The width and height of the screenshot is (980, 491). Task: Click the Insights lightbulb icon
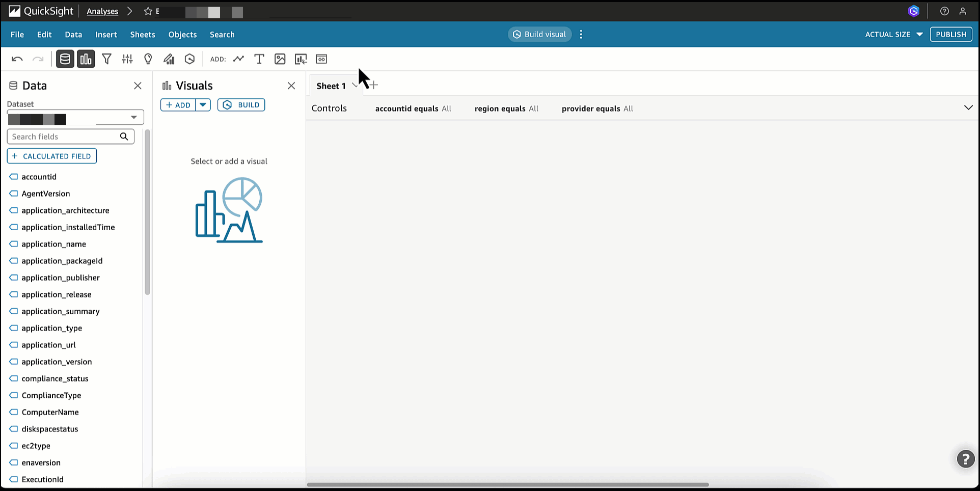[x=148, y=59]
